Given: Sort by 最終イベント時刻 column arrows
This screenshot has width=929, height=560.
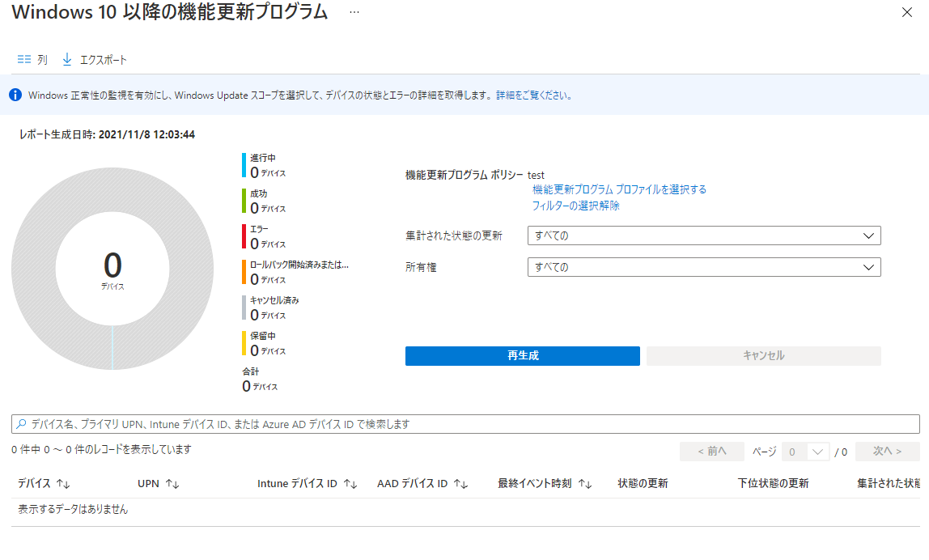Looking at the screenshot, I should click(585, 484).
